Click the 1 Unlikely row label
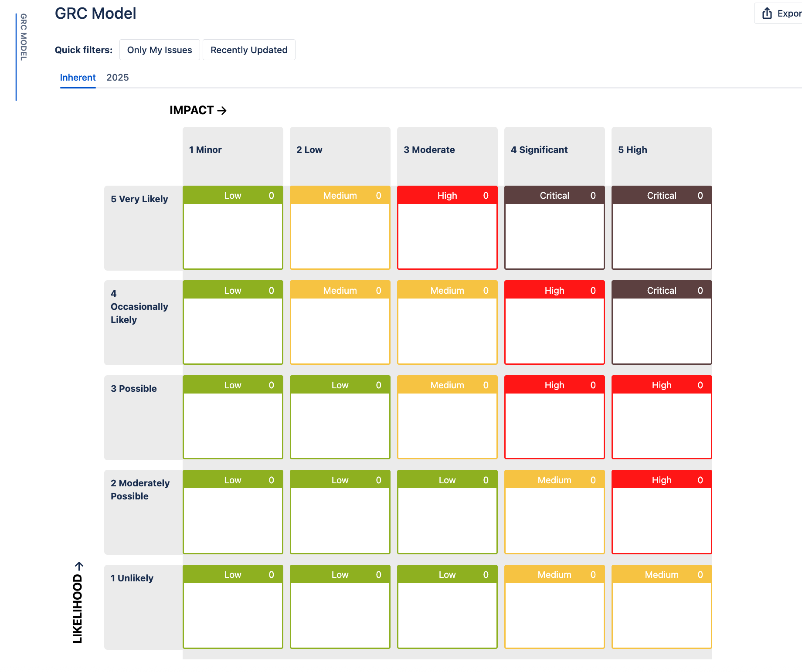 [x=143, y=607]
